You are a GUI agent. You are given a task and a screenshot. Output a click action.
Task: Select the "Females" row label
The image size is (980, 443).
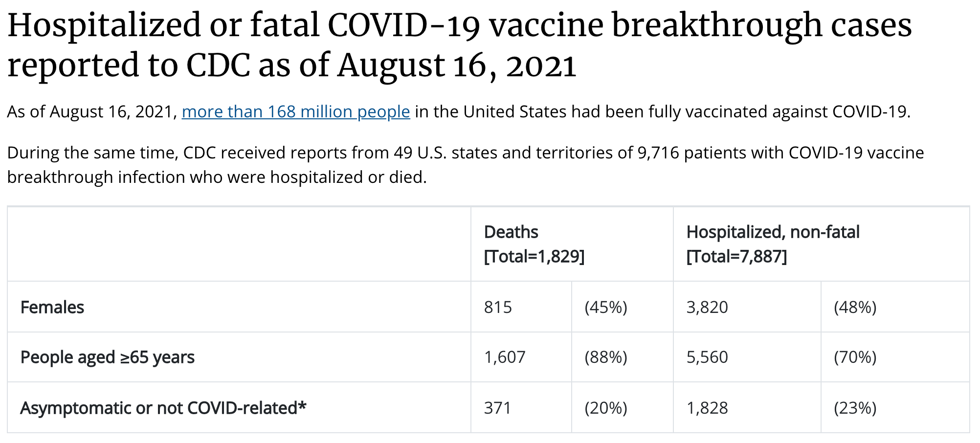tap(52, 308)
